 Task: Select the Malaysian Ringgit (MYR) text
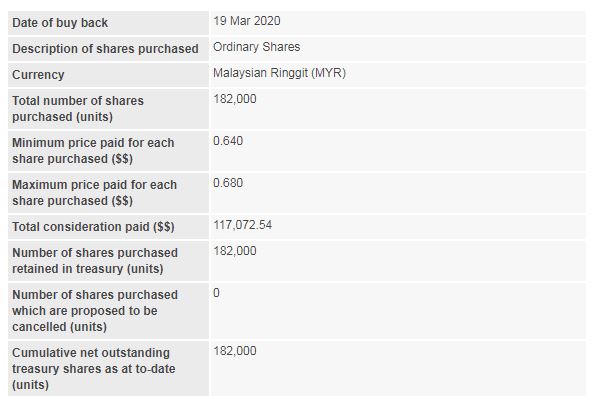pos(279,73)
